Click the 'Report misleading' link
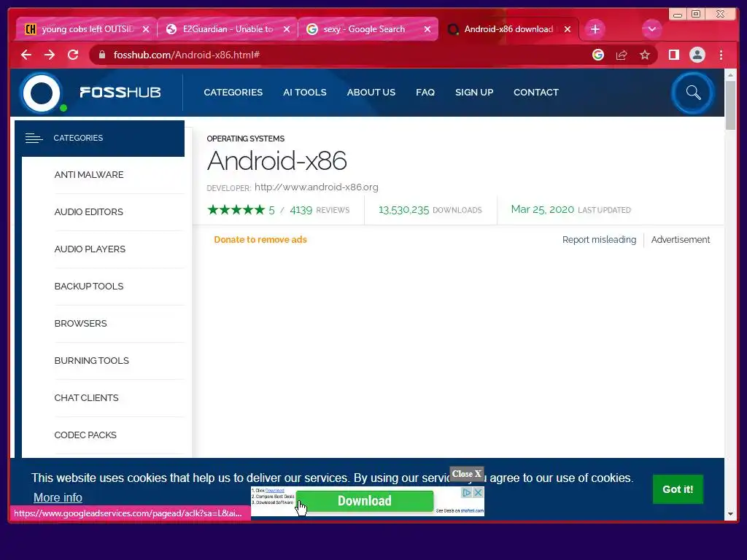 pos(599,239)
